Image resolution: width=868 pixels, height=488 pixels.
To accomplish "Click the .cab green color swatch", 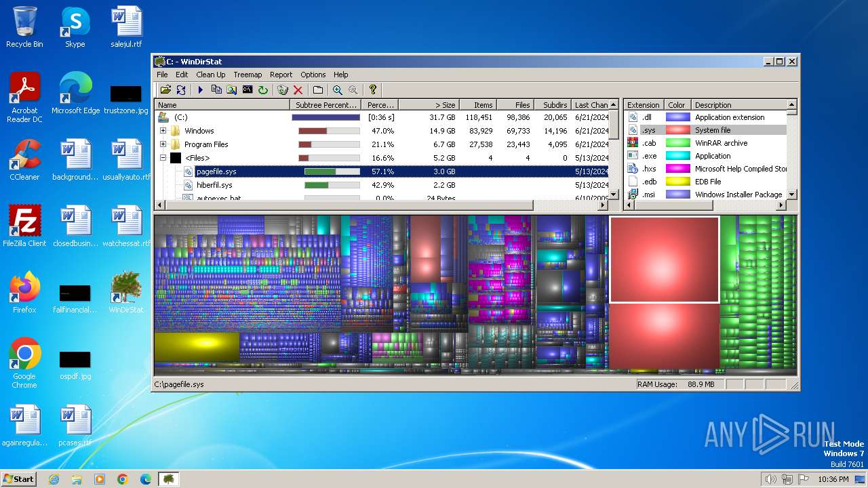I will click(x=677, y=143).
